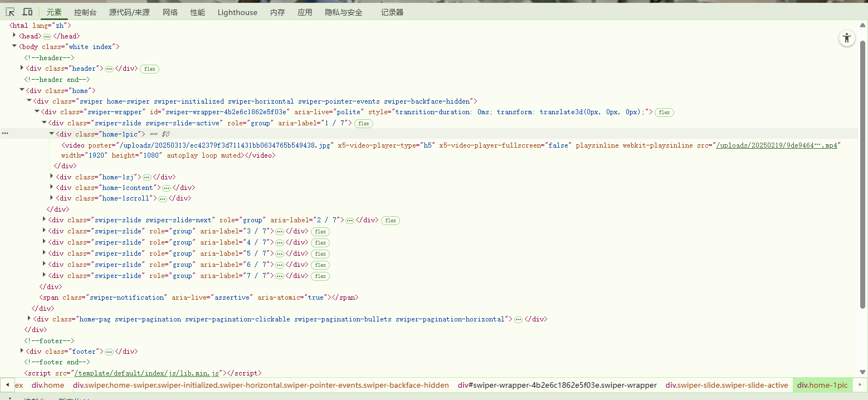
Task: Expand the swiper-slide-next 2 / 7 node
Action: coord(44,219)
